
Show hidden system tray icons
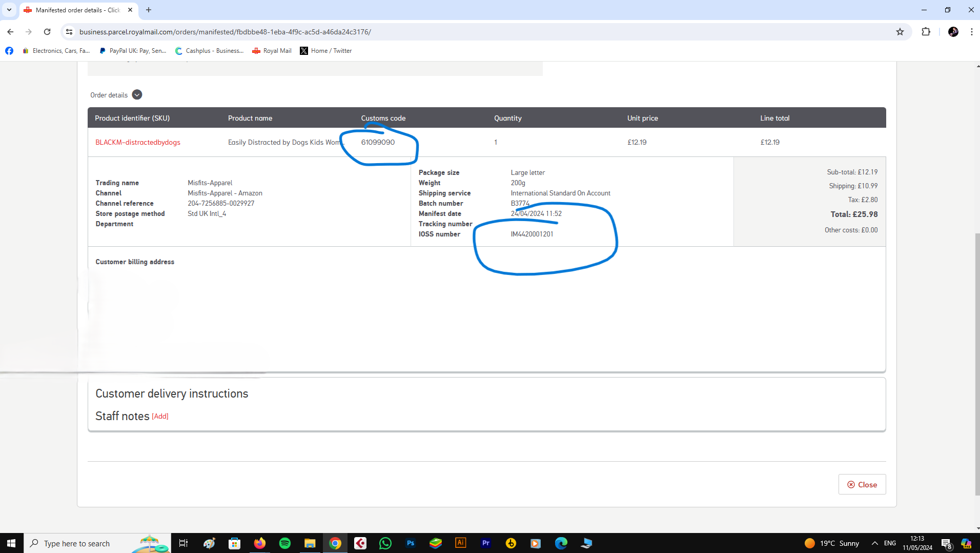coord(874,543)
